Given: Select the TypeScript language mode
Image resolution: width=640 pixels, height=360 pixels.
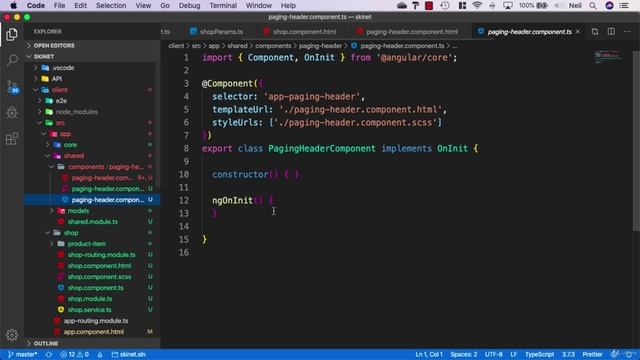Looking at the screenshot, I should pyautogui.click(x=539, y=354).
